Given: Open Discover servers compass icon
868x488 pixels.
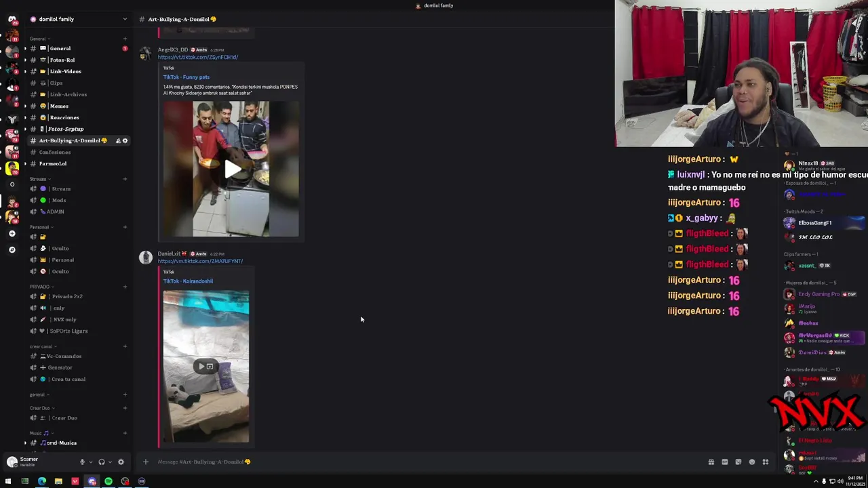Looking at the screenshot, I should pyautogui.click(x=12, y=249).
